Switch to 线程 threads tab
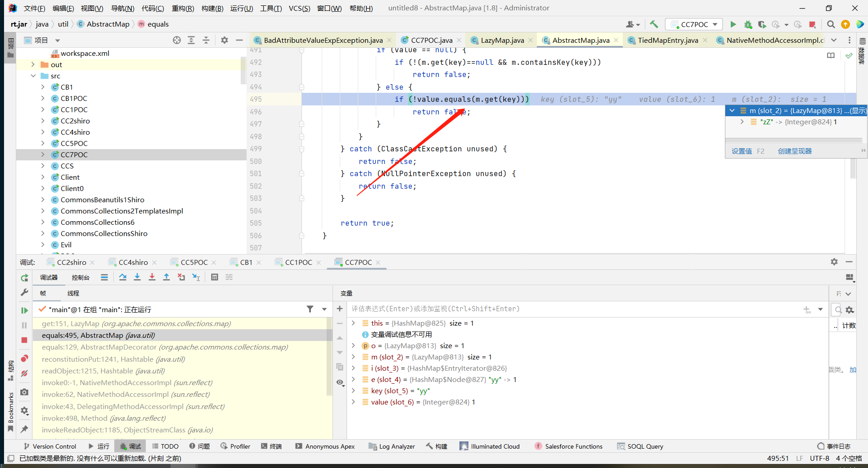This screenshot has height=468, width=868. click(73, 293)
